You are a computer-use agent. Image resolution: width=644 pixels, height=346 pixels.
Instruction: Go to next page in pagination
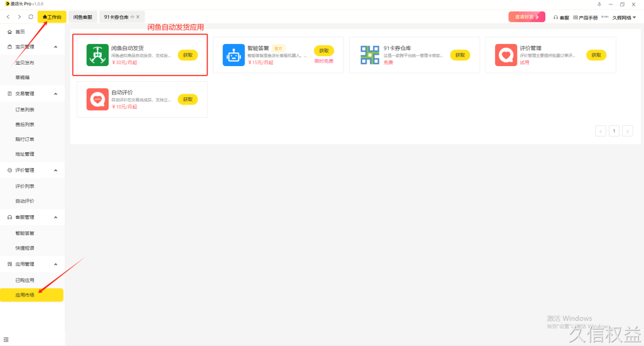click(628, 131)
